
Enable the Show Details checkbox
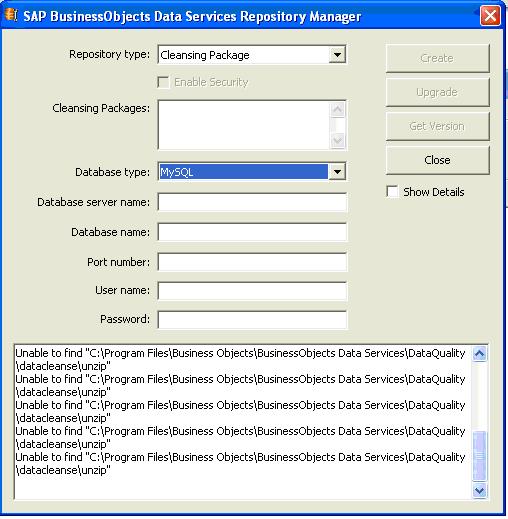click(392, 192)
